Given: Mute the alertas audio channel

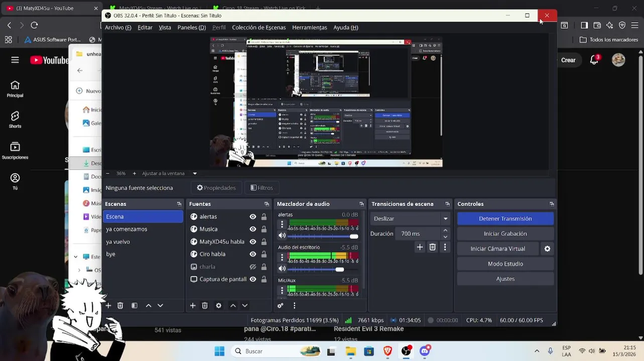Looking at the screenshot, I should [282, 236].
